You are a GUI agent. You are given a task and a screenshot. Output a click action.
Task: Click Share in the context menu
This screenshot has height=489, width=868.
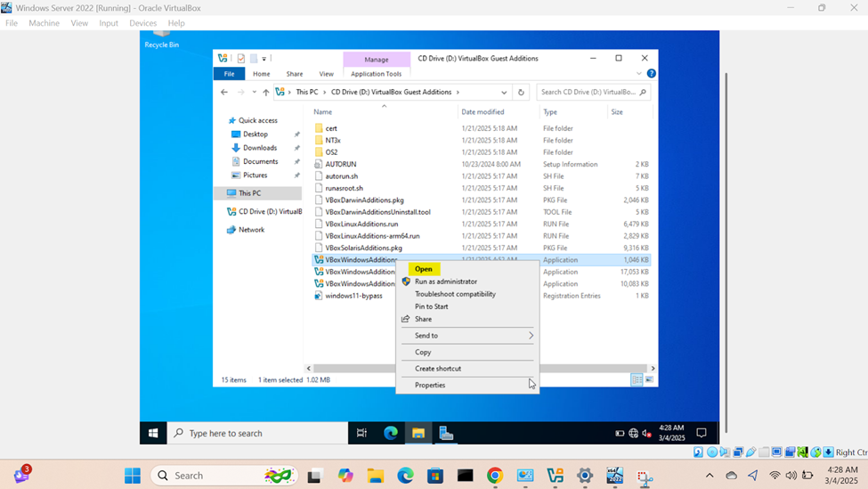point(423,319)
